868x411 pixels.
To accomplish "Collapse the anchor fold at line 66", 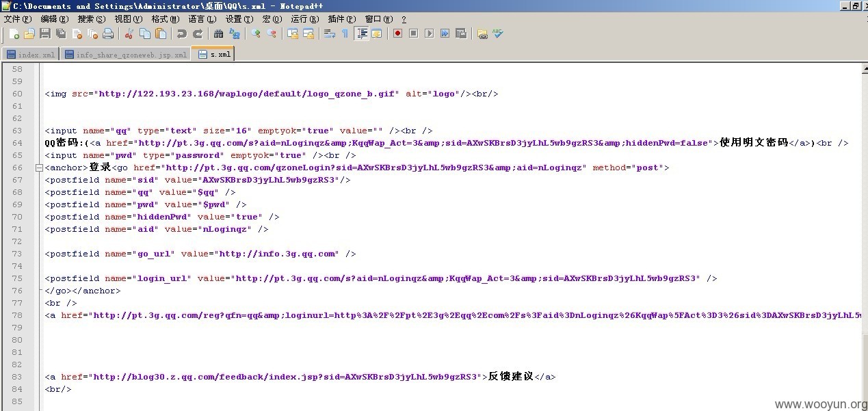I will point(40,168).
